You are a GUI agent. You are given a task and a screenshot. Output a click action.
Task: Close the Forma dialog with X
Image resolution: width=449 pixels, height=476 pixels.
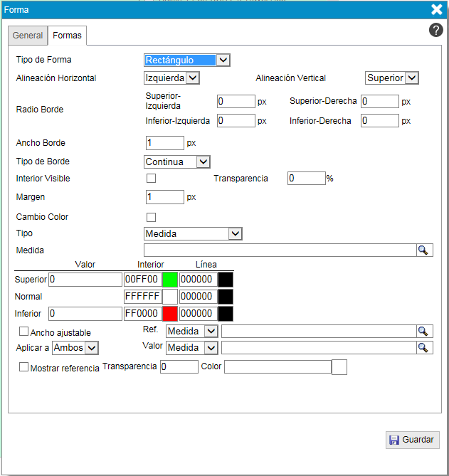tap(437, 9)
